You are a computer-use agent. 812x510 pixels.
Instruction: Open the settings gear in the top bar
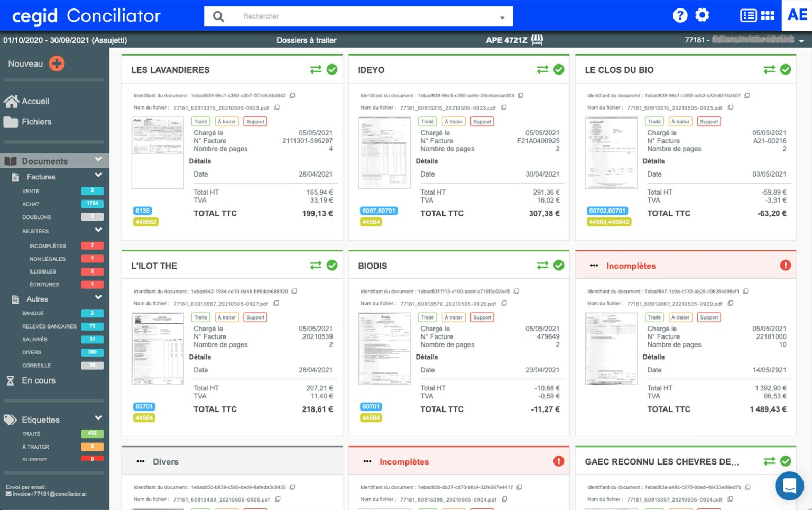tap(702, 15)
